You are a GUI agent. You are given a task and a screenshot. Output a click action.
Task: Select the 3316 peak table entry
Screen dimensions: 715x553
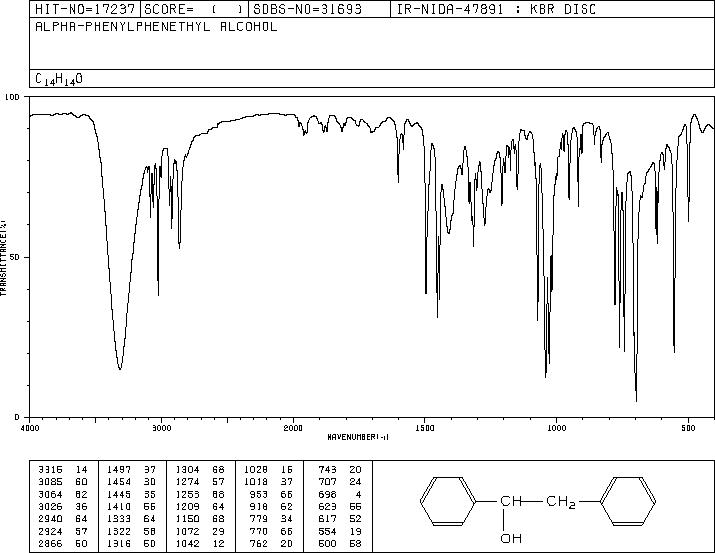tap(62, 470)
